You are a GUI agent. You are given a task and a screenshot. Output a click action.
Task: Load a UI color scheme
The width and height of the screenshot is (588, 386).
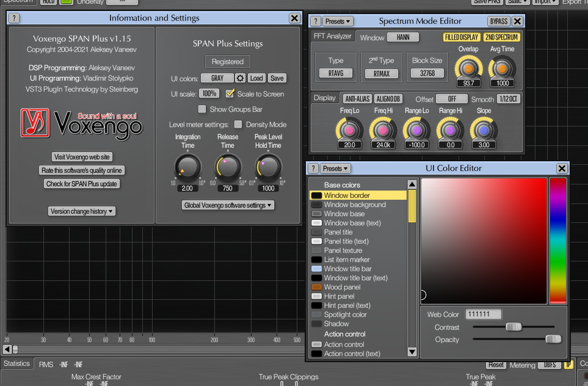256,78
